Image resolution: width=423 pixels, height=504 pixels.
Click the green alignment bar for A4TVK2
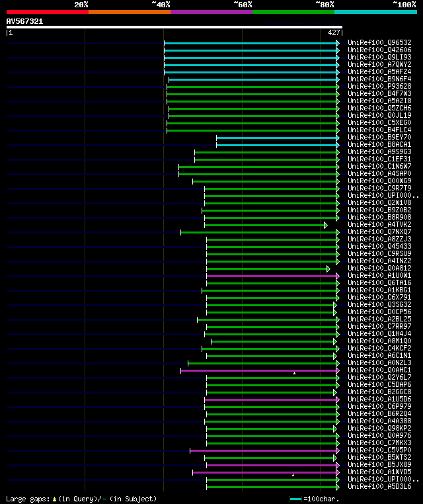264,225
